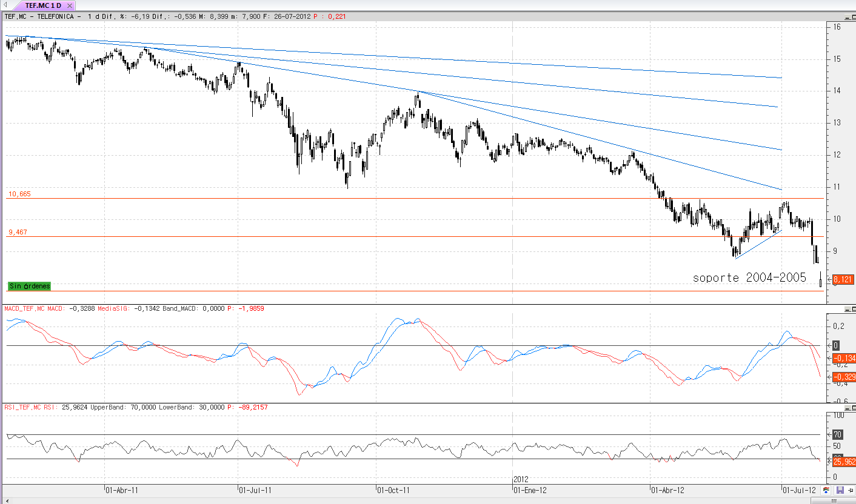
Task: Click the orange -0,329 MACD value label
Action: pyautogui.click(x=843, y=377)
